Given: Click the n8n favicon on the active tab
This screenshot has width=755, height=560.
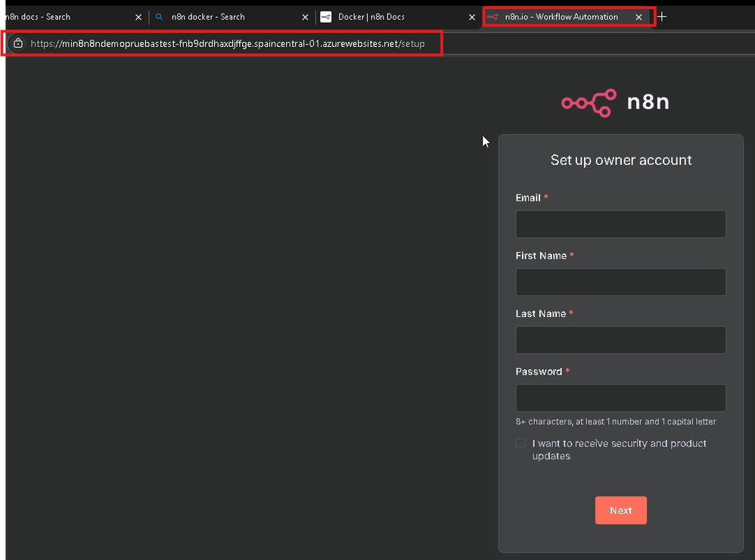Looking at the screenshot, I should [x=492, y=17].
